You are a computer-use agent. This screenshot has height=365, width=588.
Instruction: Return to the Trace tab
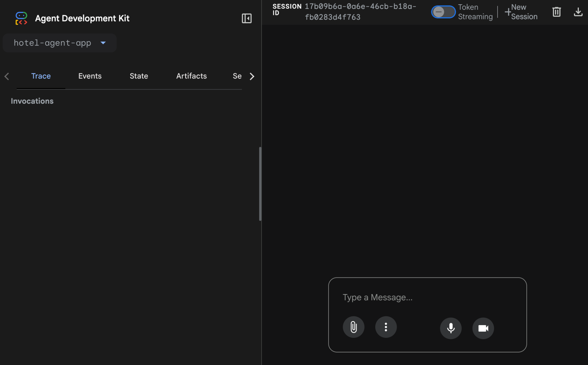coord(41,76)
